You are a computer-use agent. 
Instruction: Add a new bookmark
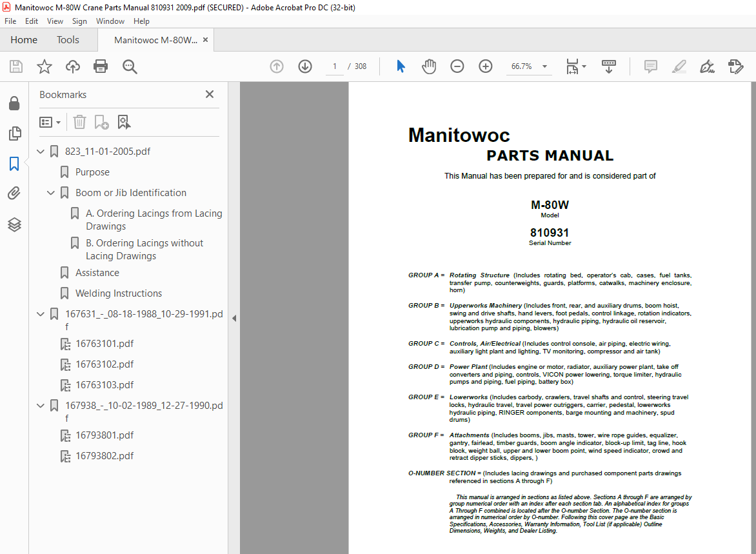pyautogui.click(x=101, y=122)
